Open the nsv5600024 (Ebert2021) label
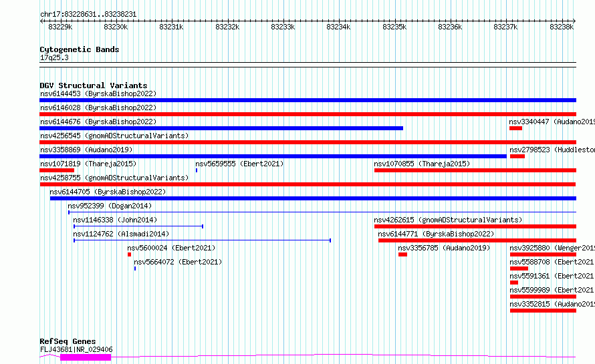Image resolution: width=595 pixels, height=364 pixels. coord(171,248)
